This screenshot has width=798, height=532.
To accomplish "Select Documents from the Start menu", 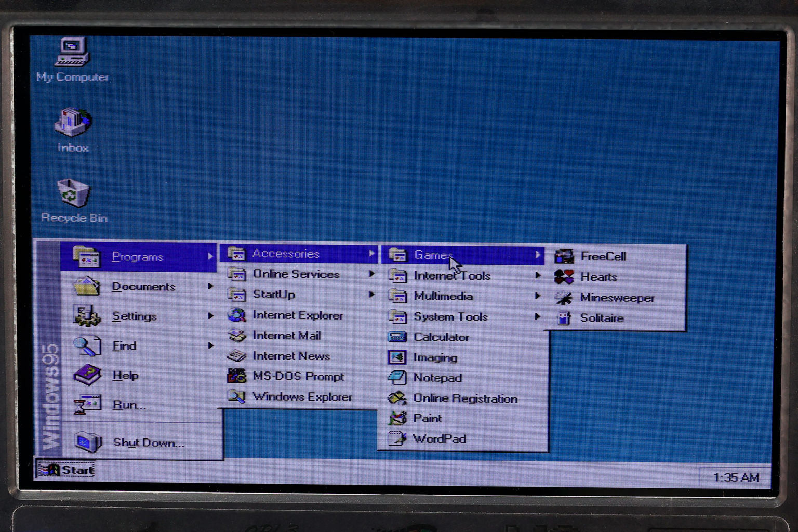I will tap(143, 286).
